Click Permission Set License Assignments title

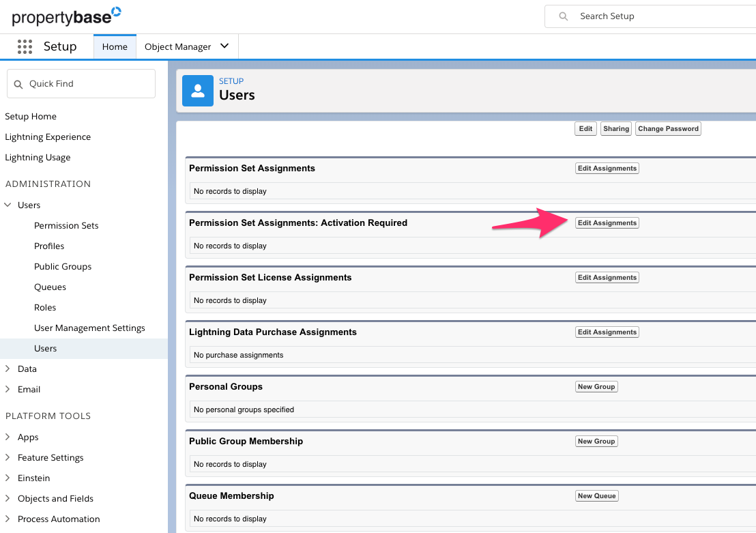tap(270, 277)
